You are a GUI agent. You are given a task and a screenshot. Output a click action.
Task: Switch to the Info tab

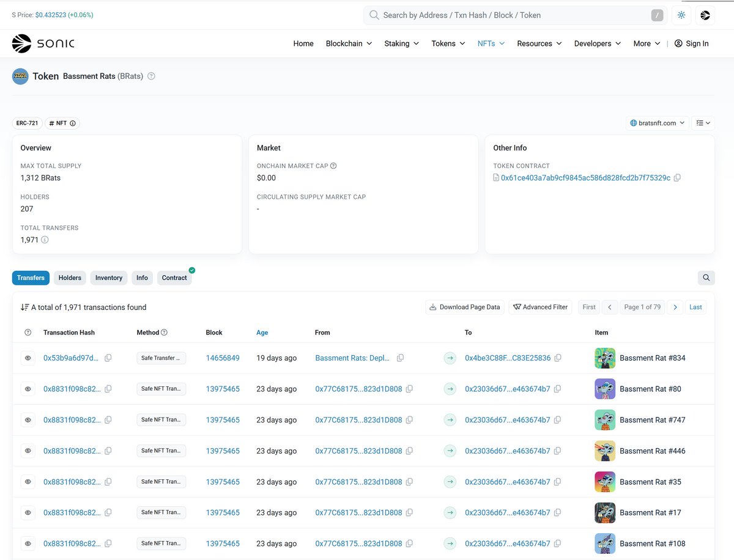pyautogui.click(x=142, y=278)
